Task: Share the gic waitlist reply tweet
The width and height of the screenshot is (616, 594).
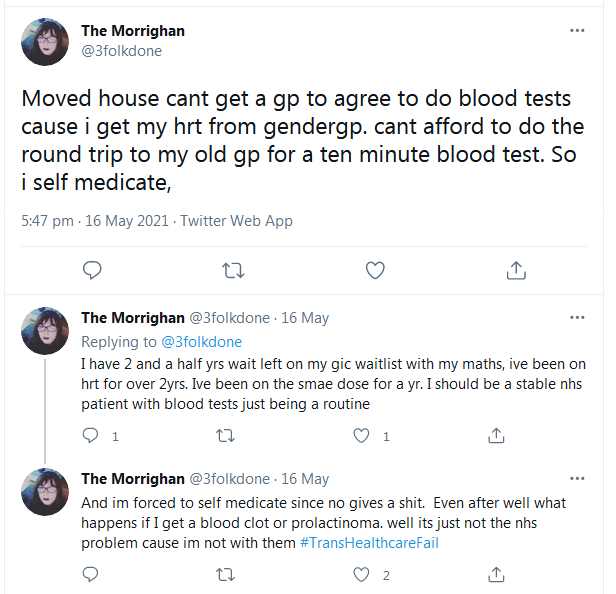Action: click(496, 436)
